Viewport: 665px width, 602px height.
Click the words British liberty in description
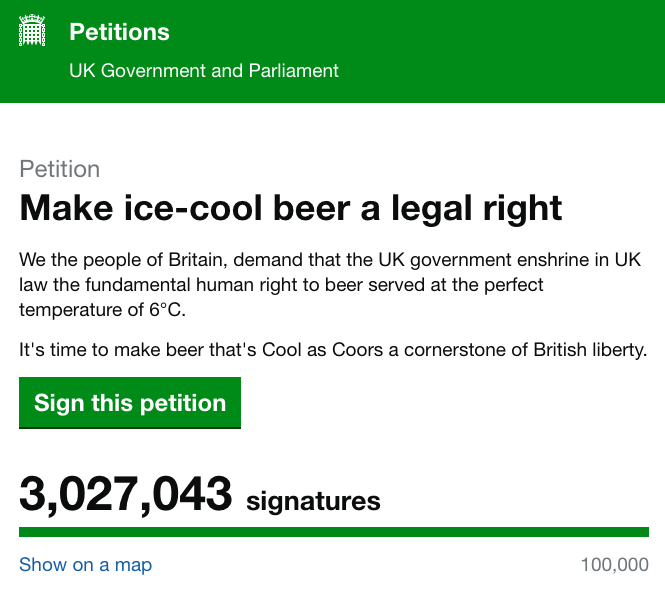click(590, 350)
